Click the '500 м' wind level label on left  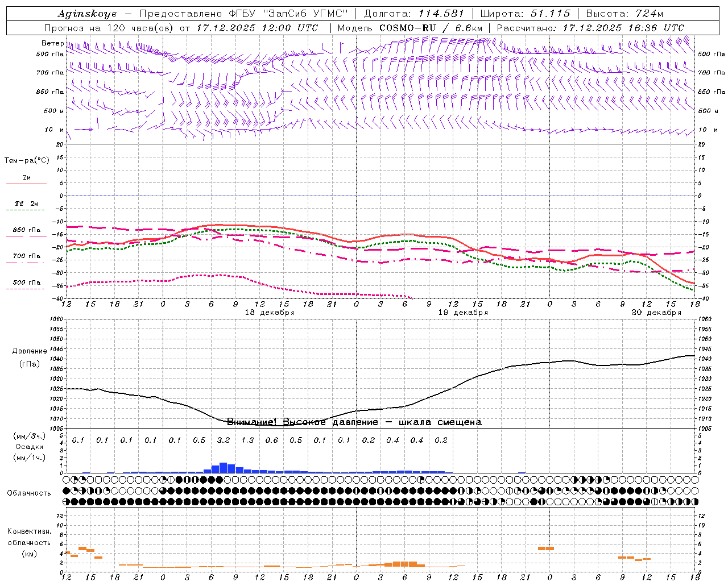(x=55, y=111)
